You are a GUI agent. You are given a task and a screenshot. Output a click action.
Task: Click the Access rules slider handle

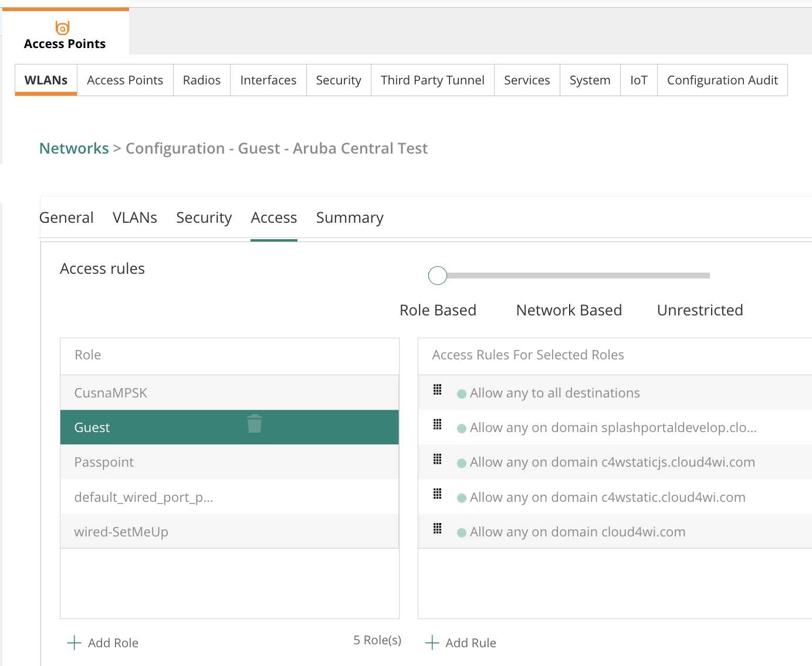pyautogui.click(x=438, y=276)
